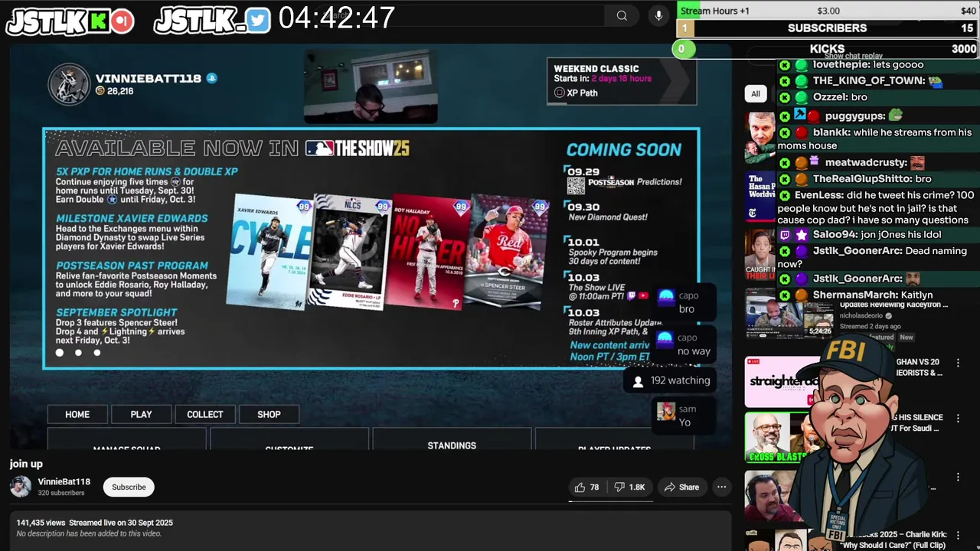980x551 pixels.
Task: Open options for headphones-man thumbnail video
Action: click(x=958, y=478)
